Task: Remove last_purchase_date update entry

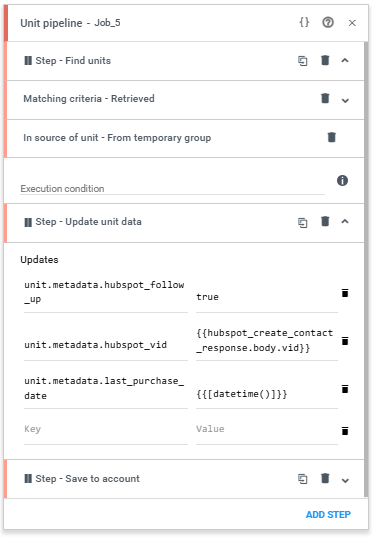Action: 345,389
